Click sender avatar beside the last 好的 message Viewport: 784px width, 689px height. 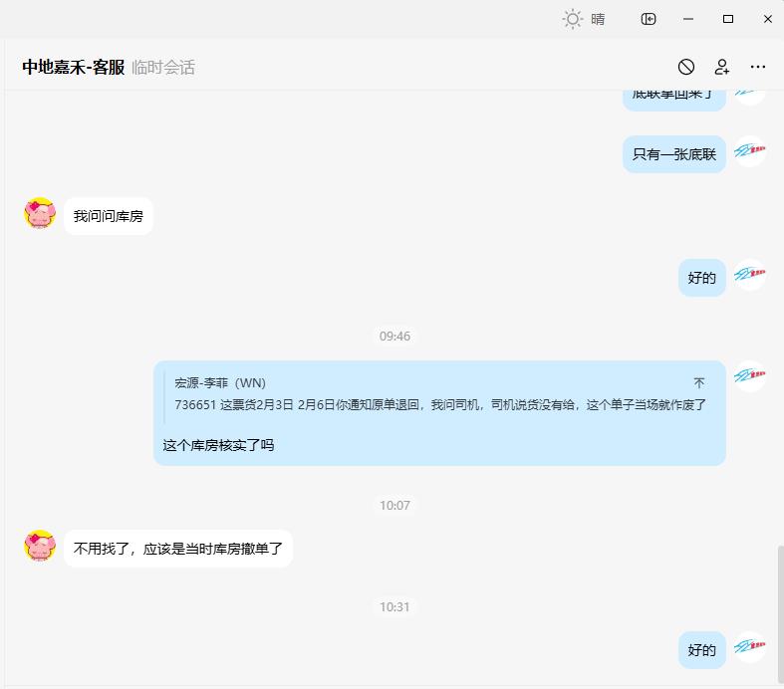(749, 647)
